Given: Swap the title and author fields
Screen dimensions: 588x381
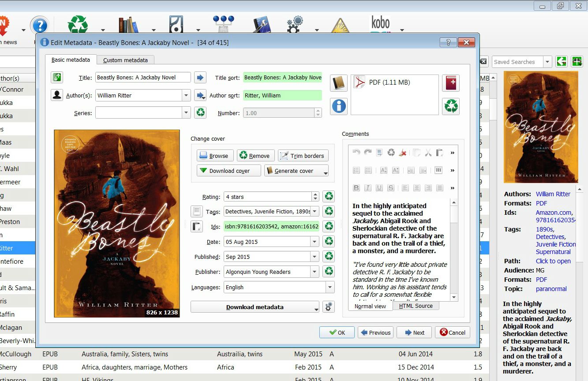Looking at the screenshot, I should click(x=56, y=77).
